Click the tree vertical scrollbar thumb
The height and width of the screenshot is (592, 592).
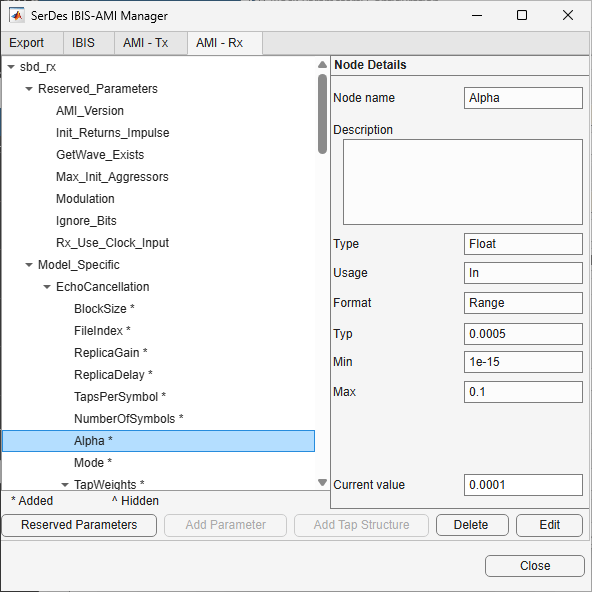322,114
